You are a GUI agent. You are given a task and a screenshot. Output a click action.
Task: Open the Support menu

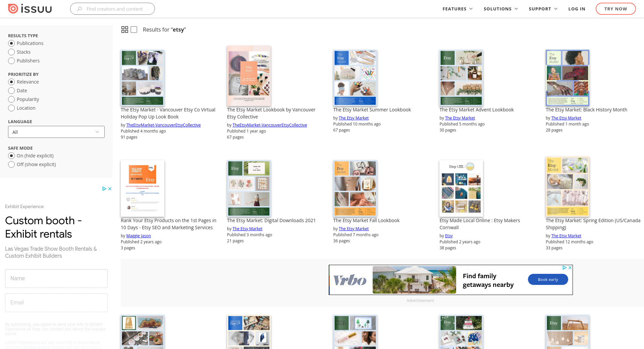(x=543, y=9)
